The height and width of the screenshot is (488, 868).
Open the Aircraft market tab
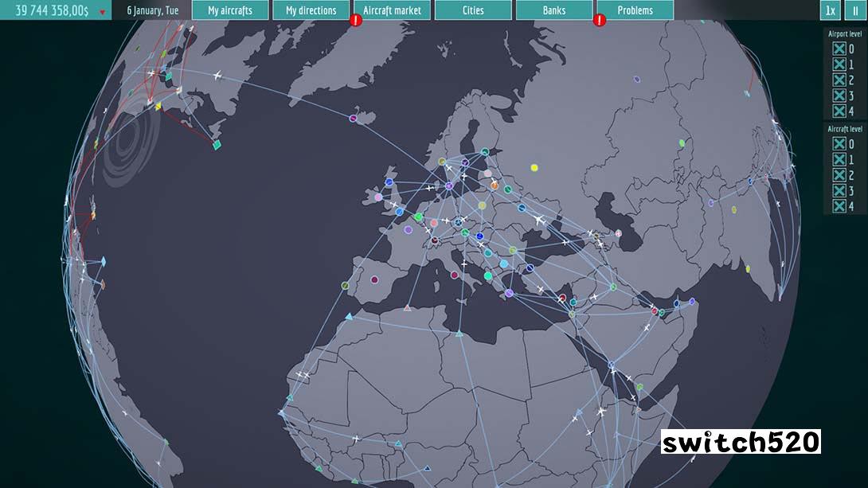[x=392, y=10]
